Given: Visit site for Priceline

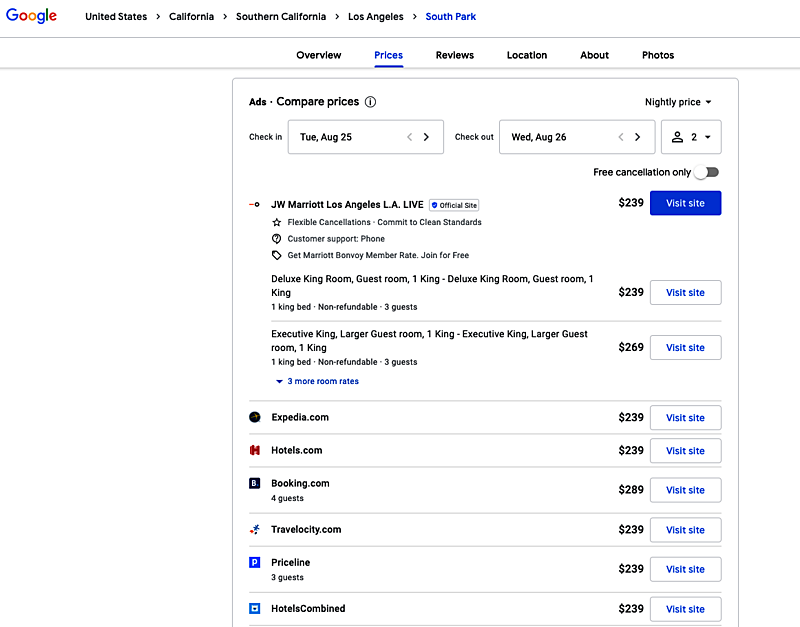Looking at the screenshot, I should (685, 569).
